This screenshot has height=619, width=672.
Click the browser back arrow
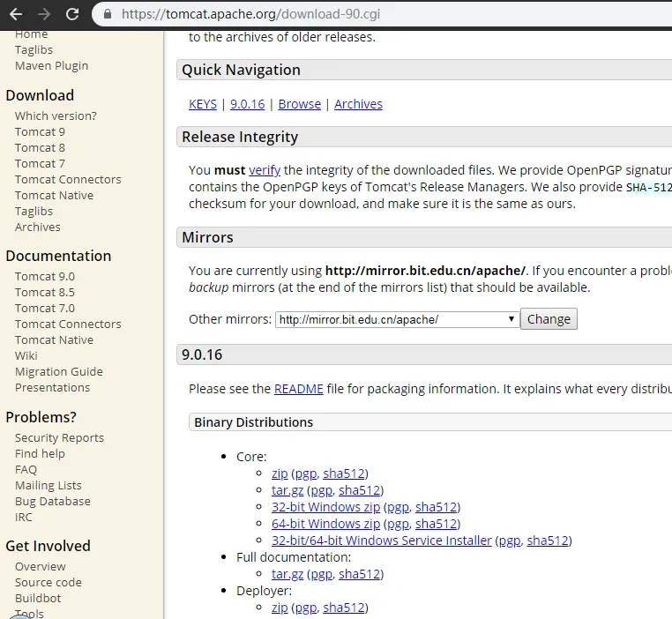tap(16, 14)
